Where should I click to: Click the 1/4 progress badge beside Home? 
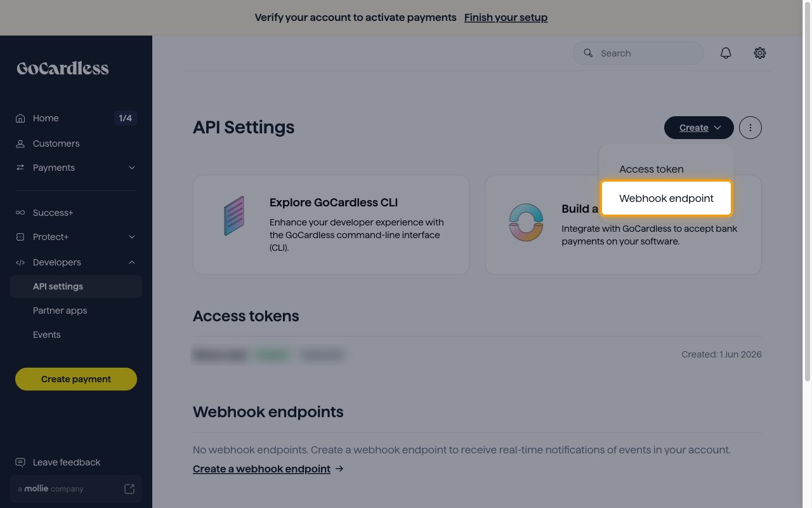tap(125, 118)
